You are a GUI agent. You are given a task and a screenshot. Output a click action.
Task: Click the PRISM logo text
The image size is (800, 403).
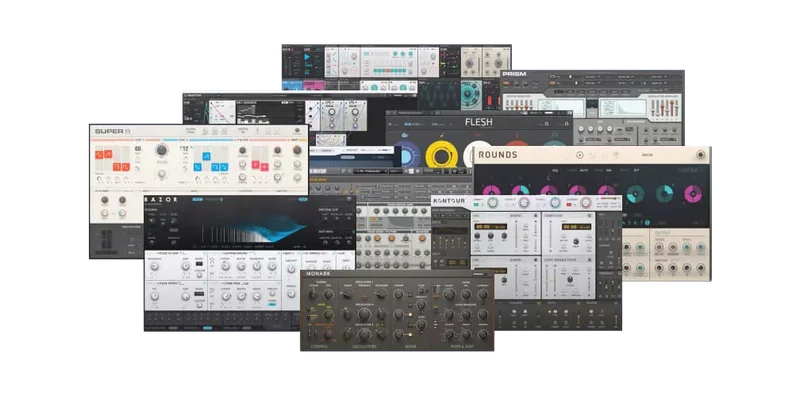click(x=514, y=74)
